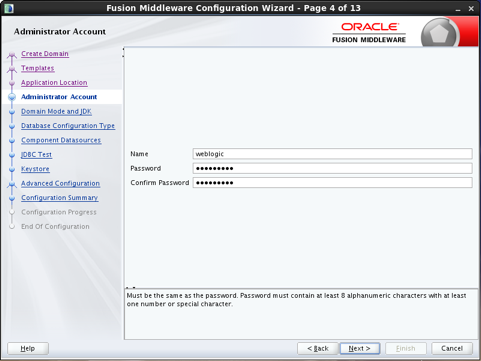Click the Component Datasources step bullet
The height and width of the screenshot is (361, 481).
point(12,140)
